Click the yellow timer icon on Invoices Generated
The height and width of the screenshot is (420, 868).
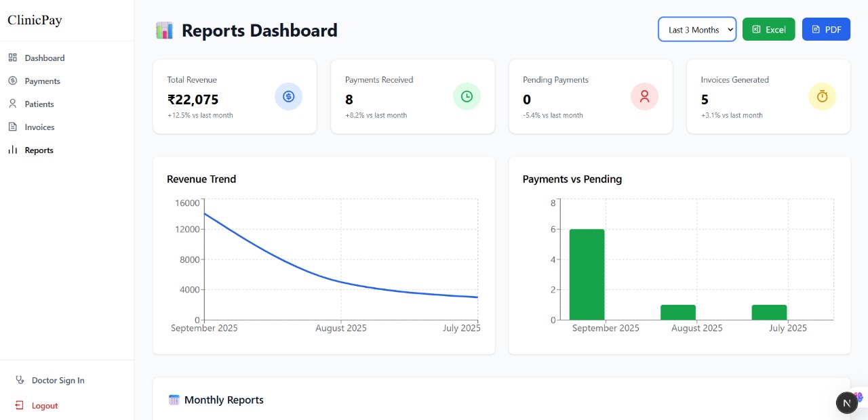822,96
